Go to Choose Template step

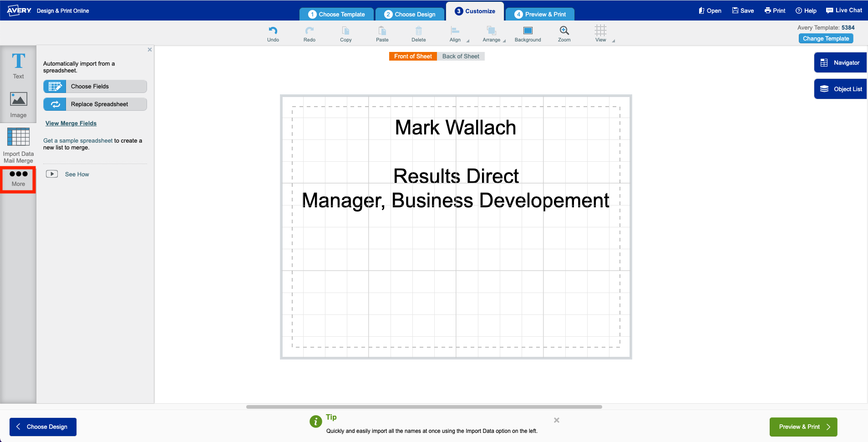click(336, 14)
